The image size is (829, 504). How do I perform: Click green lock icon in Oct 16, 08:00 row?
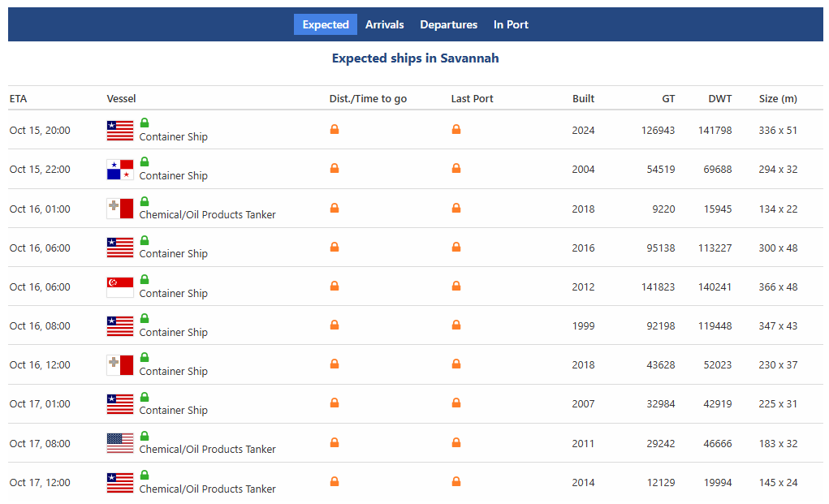click(x=145, y=318)
